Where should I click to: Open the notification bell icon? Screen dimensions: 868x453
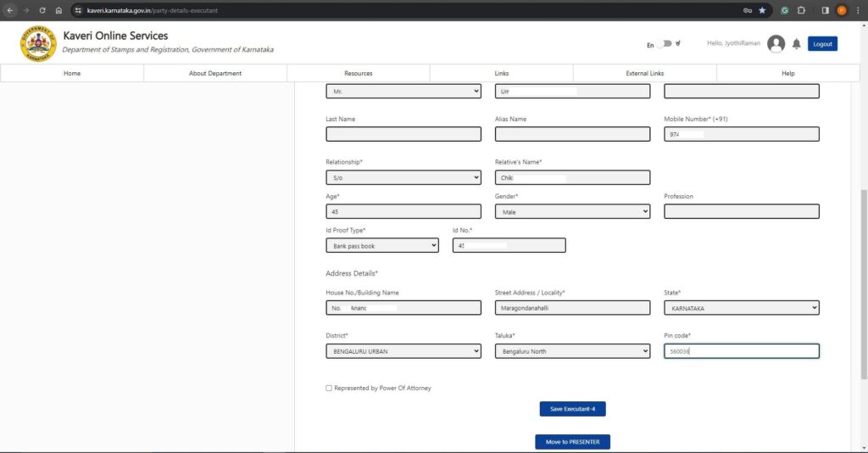point(796,44)
